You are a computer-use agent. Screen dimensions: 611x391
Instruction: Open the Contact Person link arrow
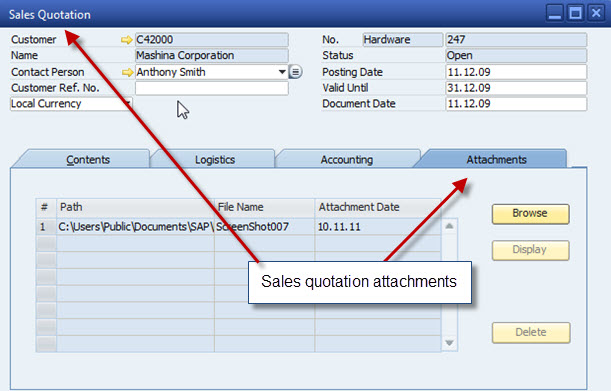tap(127, 72)
